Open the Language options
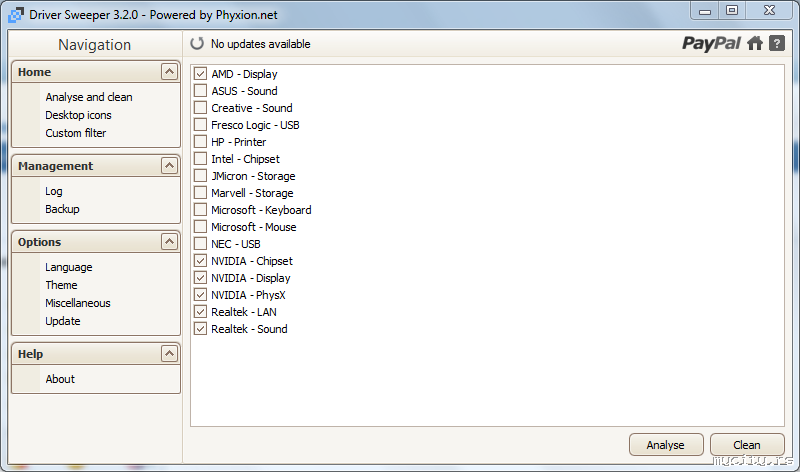Image resolution: width=800 pixels, height=472 pixels. point(68,267)
